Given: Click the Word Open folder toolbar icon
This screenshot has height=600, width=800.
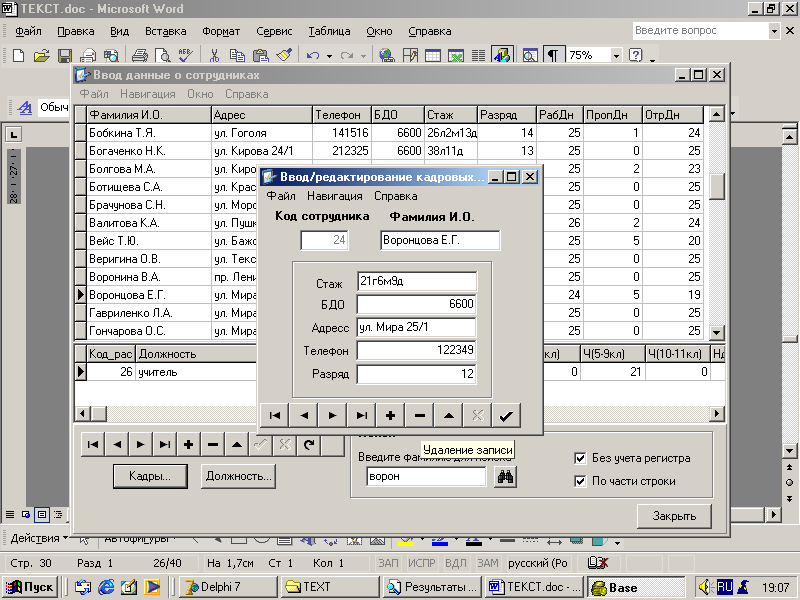Looking at the screenshot, I should [41, 56].
